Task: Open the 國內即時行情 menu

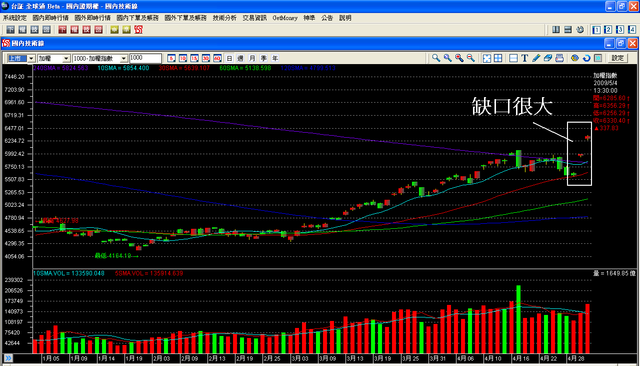Action: pyautogui.click(x=51, y=18)
